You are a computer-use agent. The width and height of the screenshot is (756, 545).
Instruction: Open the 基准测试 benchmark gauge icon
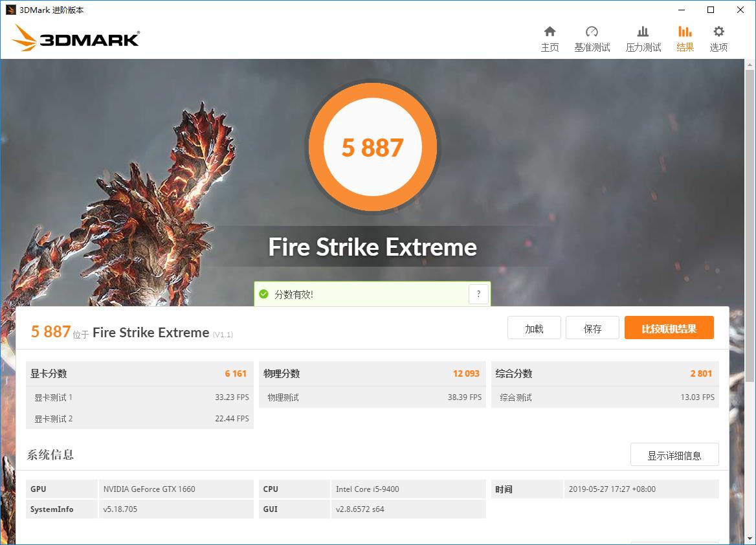pos(592,32)
